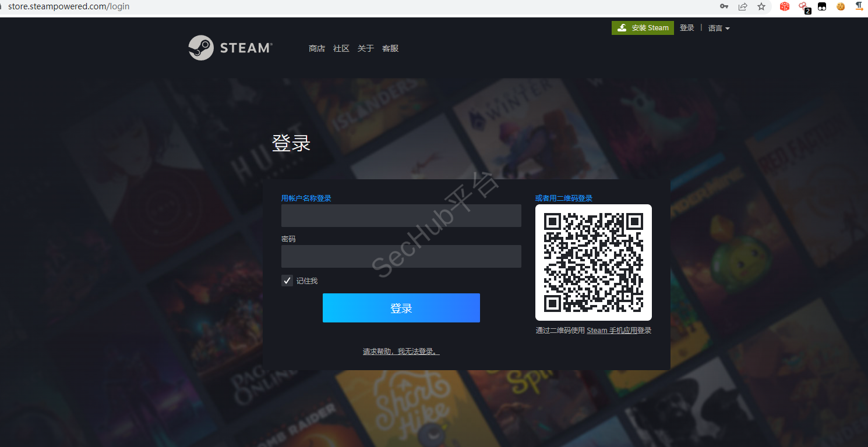Click the pilcrow paragraph extension icon
The height and width of the screenshot is (447, 868).
[x=859, y=7]
